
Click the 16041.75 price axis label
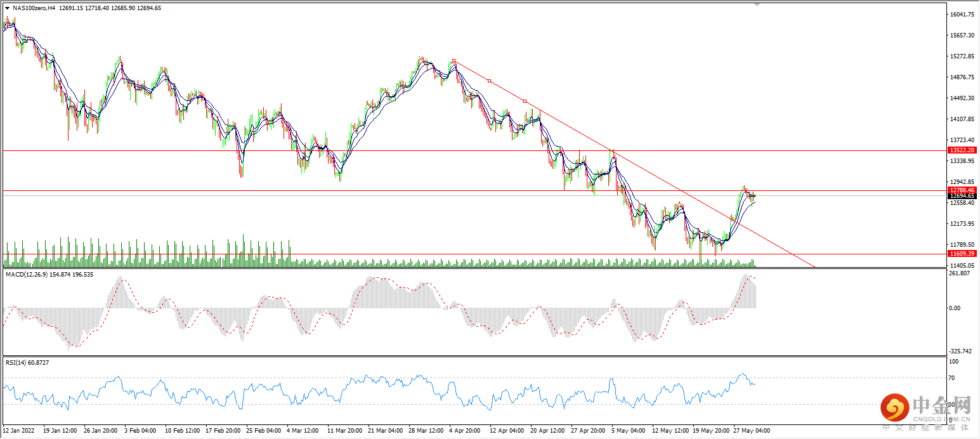pos(963,15)
